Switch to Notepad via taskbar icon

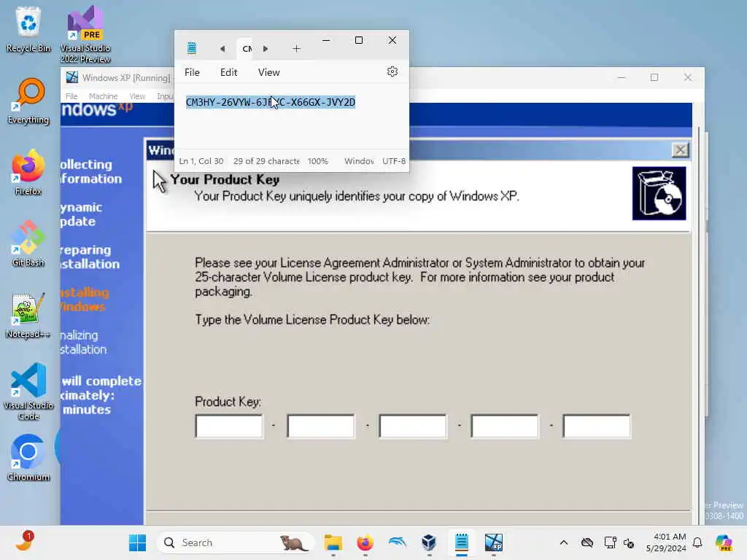pyautogui.click(x=461, y=542)
